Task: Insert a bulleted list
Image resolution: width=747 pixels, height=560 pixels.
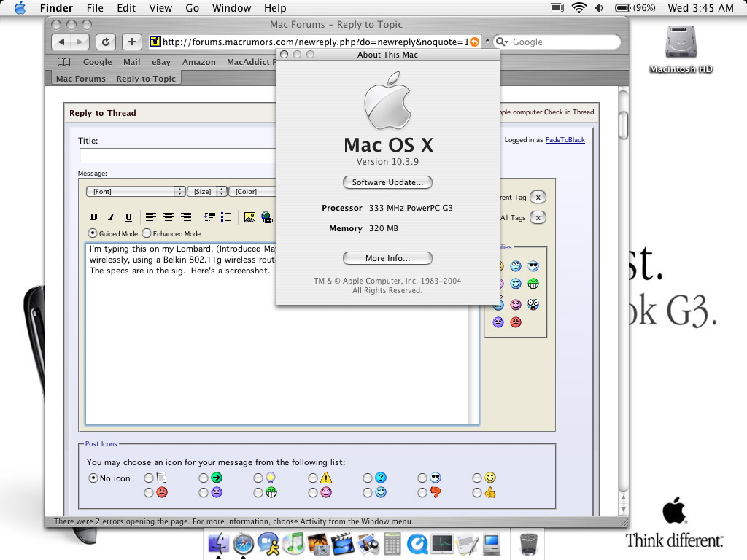Action: (226, 217)
